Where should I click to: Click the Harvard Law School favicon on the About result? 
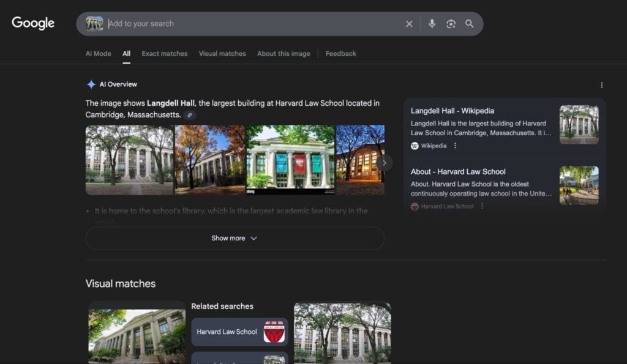pyautogui.click(x=414, y=206)
